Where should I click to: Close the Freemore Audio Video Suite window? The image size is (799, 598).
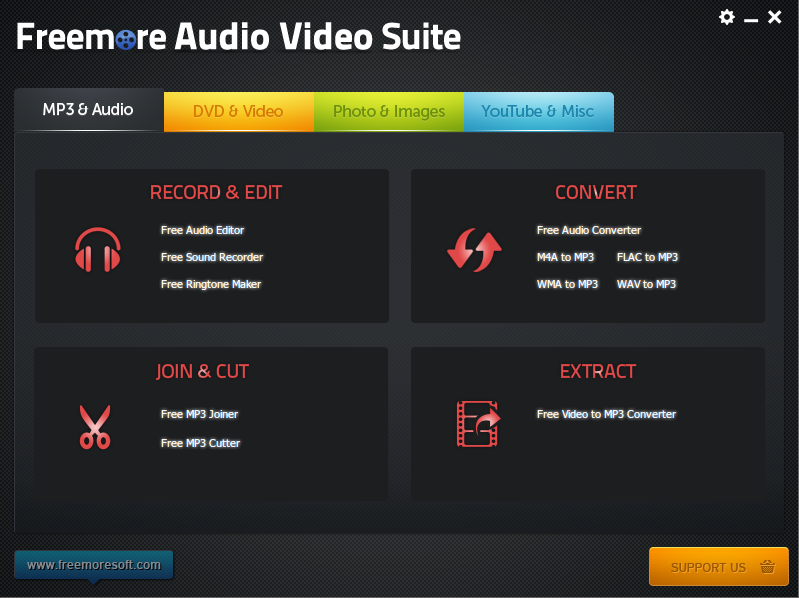775,17
